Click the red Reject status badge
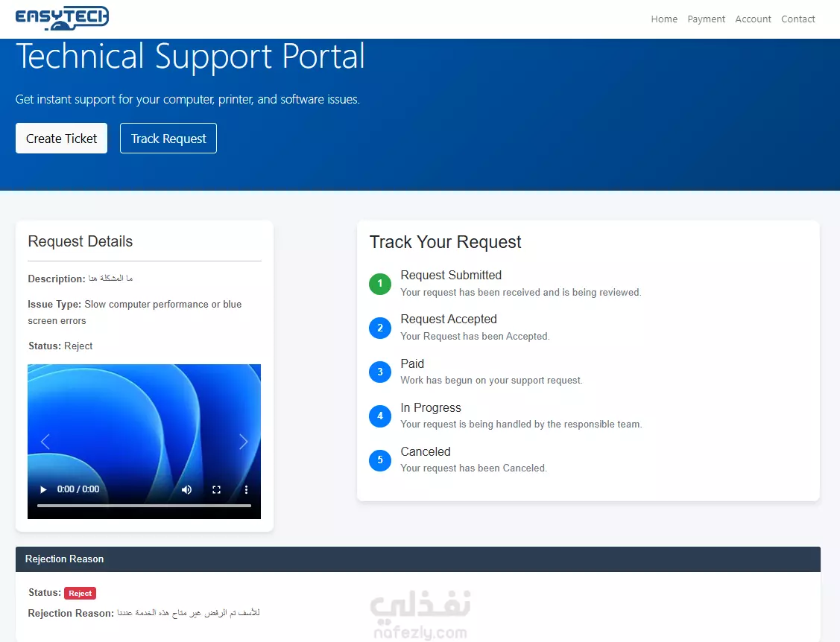840x642 pixels. [x=80, y=593]
